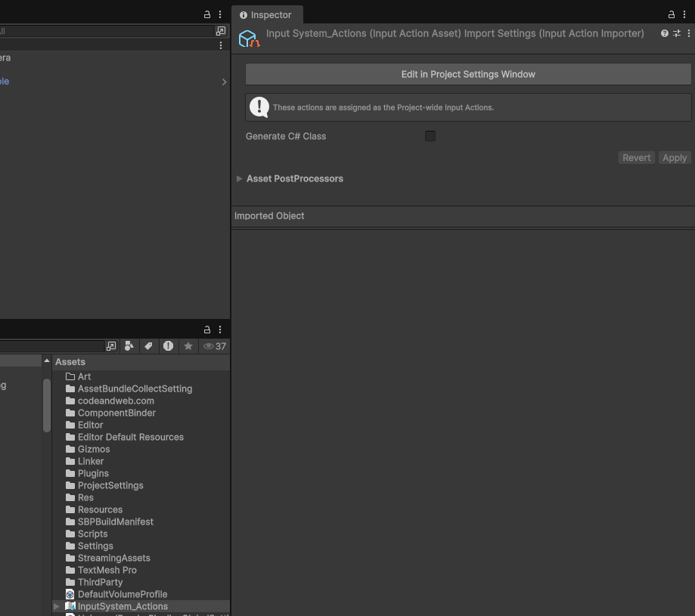
Task: Select the Resources folder
Action: (141, 509)
